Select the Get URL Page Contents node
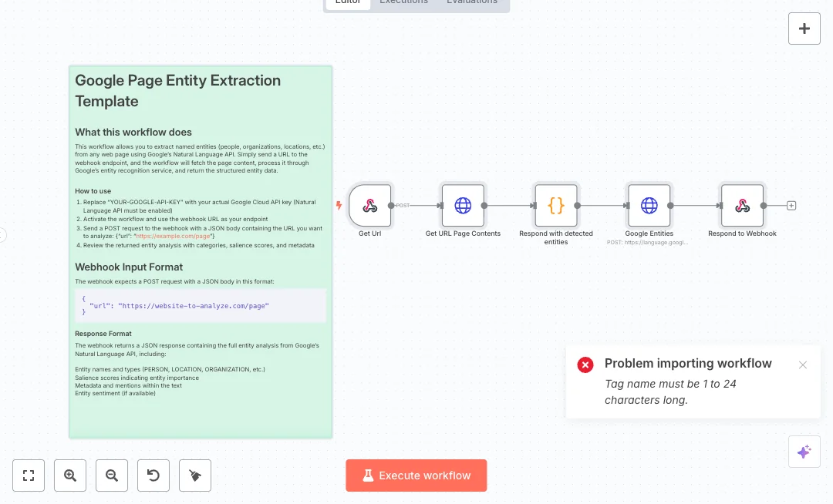The height and width of the screenshot is (504, 833). tap(463, 206)
